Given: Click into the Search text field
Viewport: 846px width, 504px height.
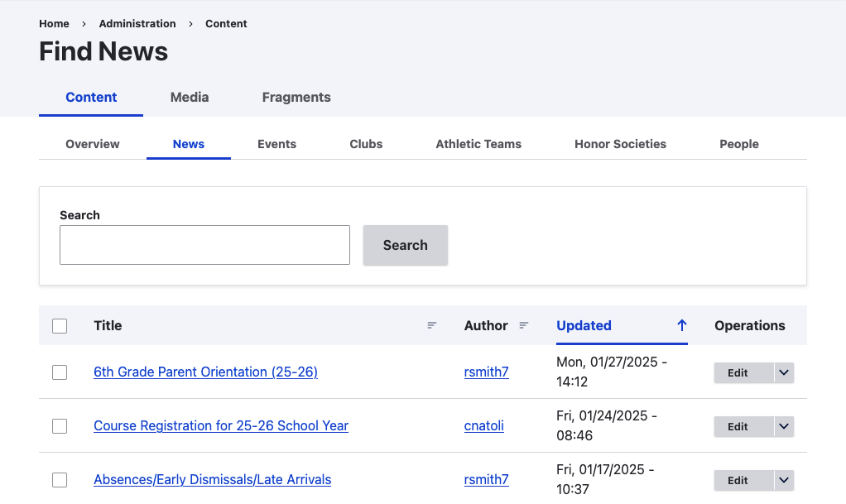Looking at the screenshot, I should coord(204,245).
